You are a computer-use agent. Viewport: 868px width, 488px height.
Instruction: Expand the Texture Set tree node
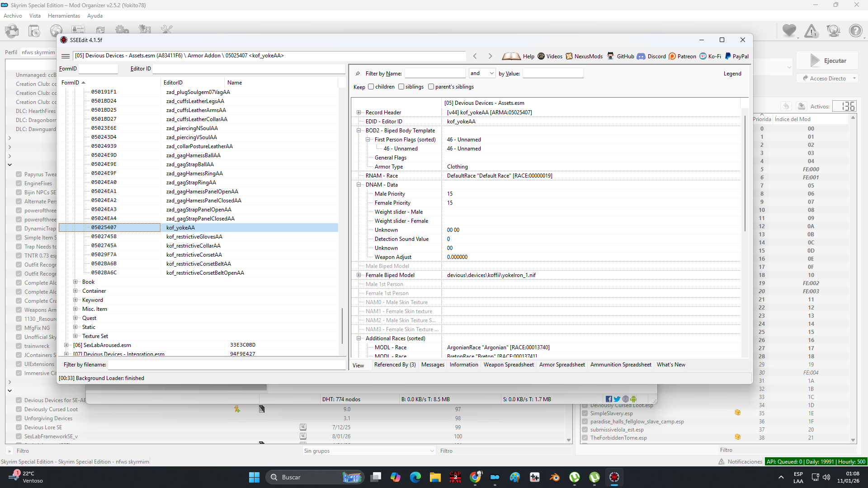coord(75,336)
